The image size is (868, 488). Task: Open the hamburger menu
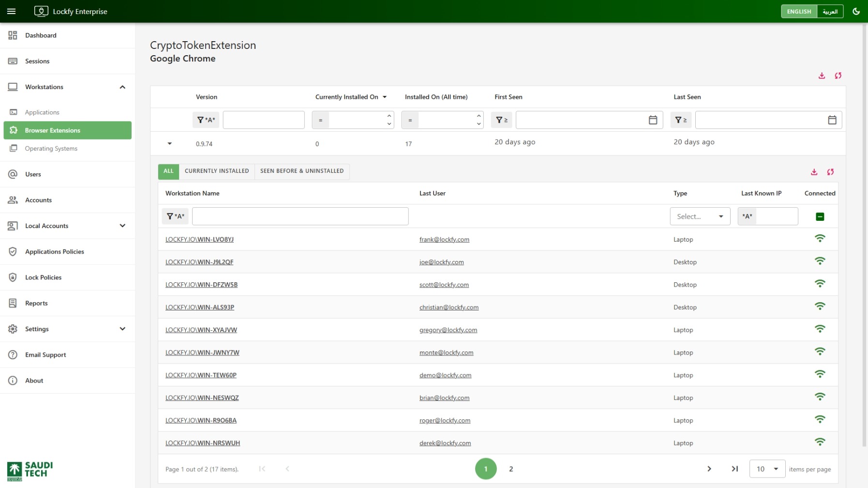pos(12,11)
